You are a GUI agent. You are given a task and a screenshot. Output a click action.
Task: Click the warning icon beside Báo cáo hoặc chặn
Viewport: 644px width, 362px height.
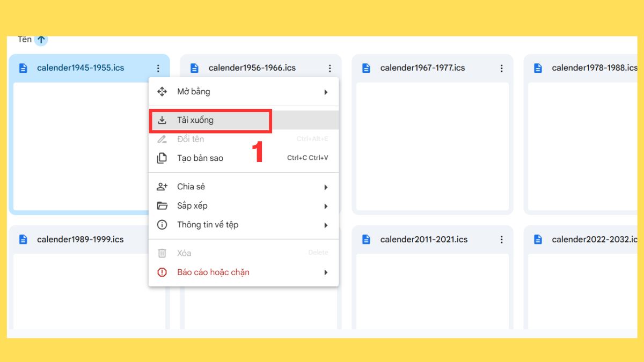point(162,272)
